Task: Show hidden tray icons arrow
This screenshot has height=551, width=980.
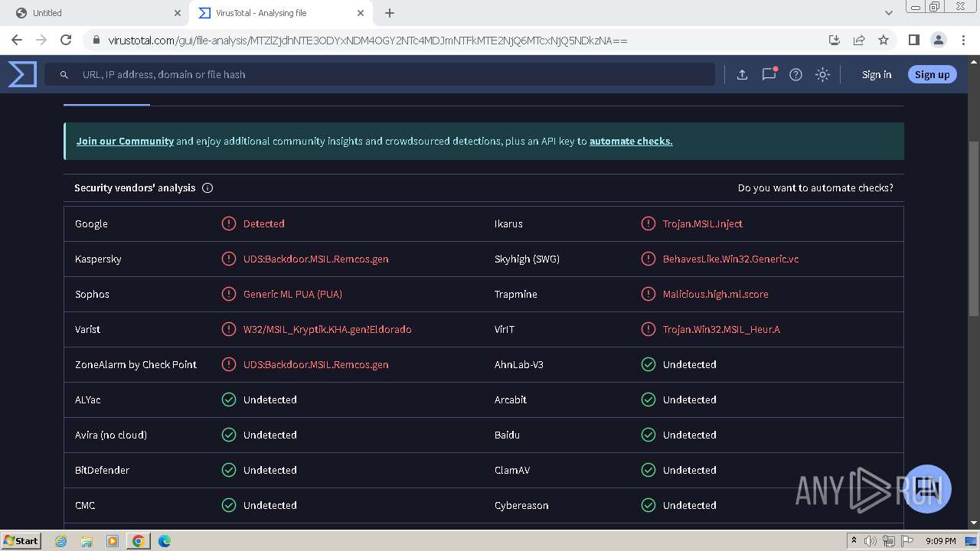Action: [854, 540]
